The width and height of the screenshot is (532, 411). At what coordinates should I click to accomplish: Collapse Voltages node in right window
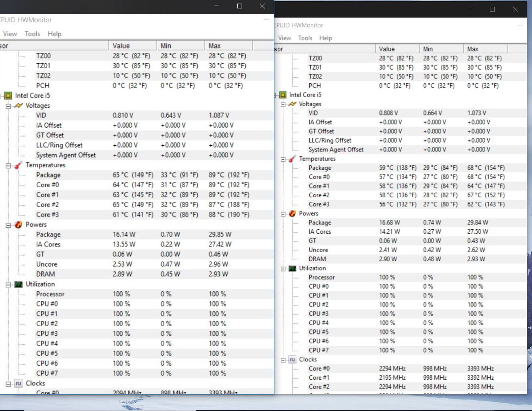(283, 104)
